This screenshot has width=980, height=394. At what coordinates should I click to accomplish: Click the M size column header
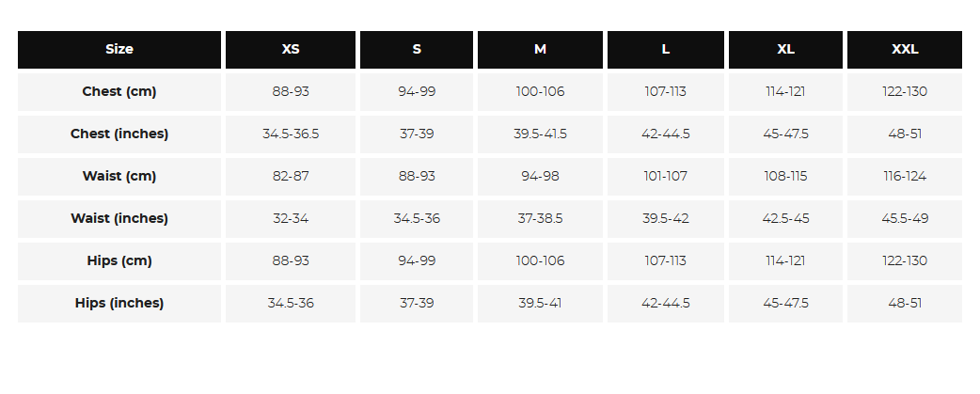pyautogui.click(x=540, y=50)
